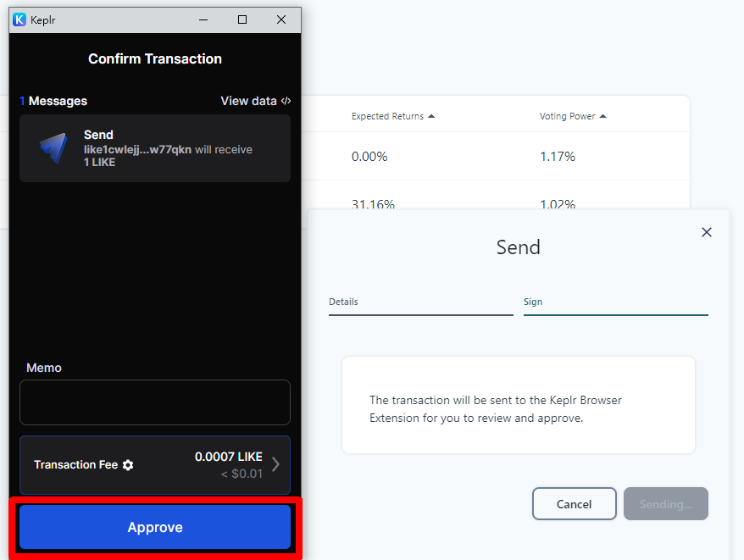Viewport: 744px width, 560px height.
Task: Open View data link
Action: [256, 101]
